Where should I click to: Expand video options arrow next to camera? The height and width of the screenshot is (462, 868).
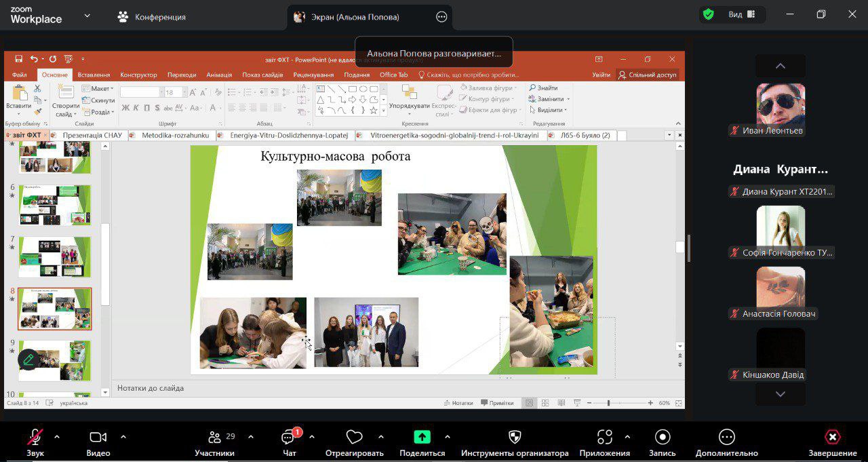(123, 437)
